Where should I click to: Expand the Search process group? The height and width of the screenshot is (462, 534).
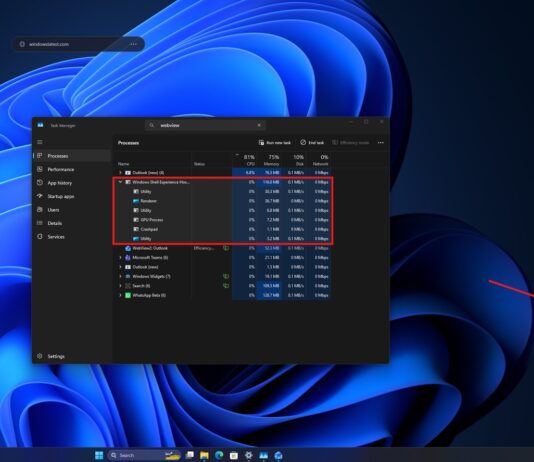click(120, 286)
